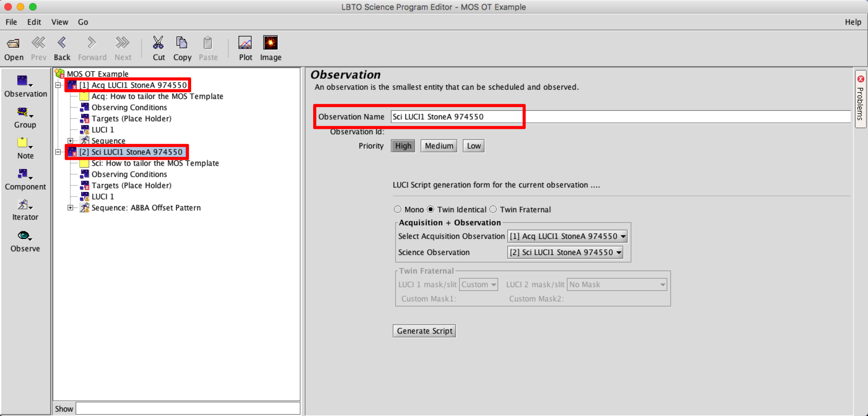Image resolution: width=868 pixels, height=416 pixels.
Task: Select the Mono radio button
Action: [398, 209]
